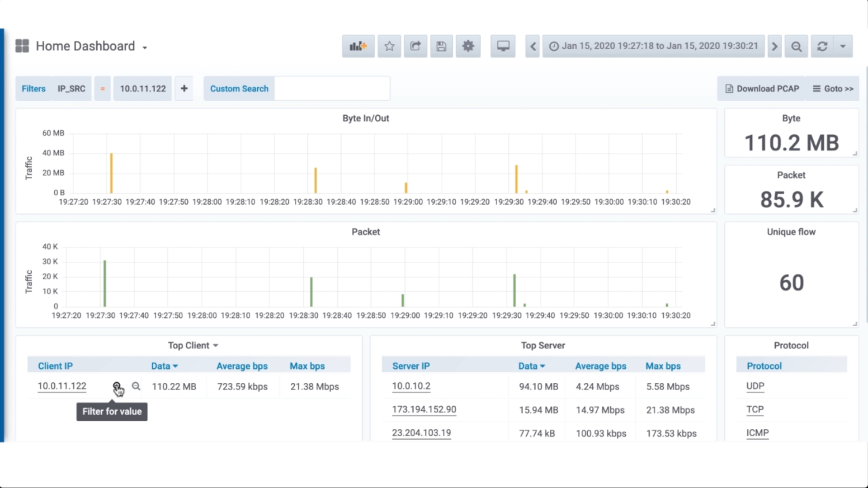
Task: Open the refresh interval dropdown
Action: click(x=843, y=46)
